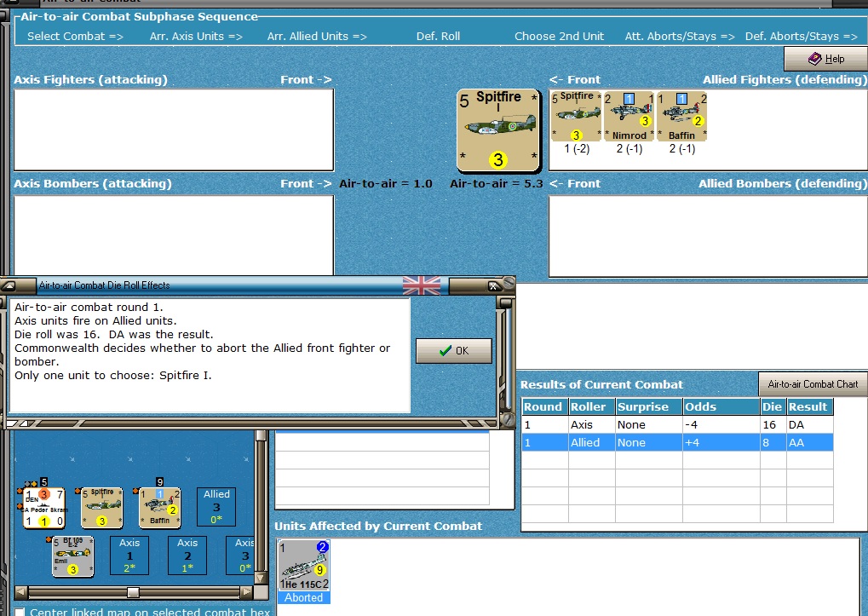The height and width of the screenshot is (616, 868).
Task: Click the 'Att. Aborts/Stays =>' subphase label
Action: 680,36
